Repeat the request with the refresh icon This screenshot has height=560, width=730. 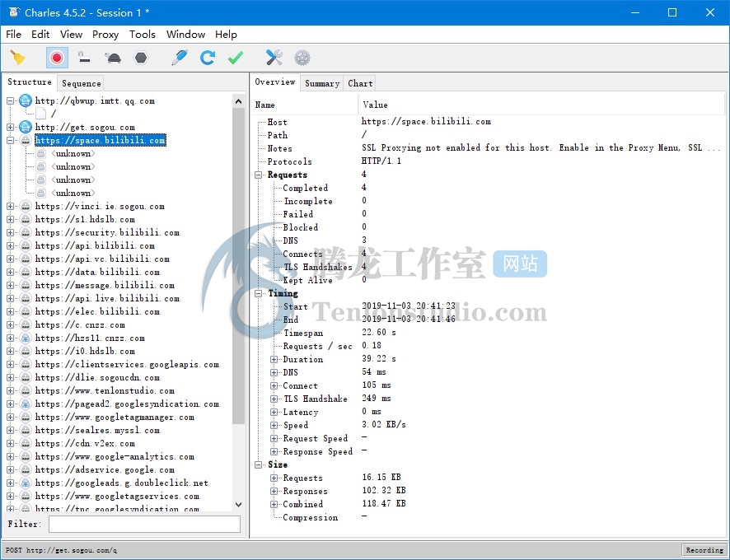[x=207, y=58]
